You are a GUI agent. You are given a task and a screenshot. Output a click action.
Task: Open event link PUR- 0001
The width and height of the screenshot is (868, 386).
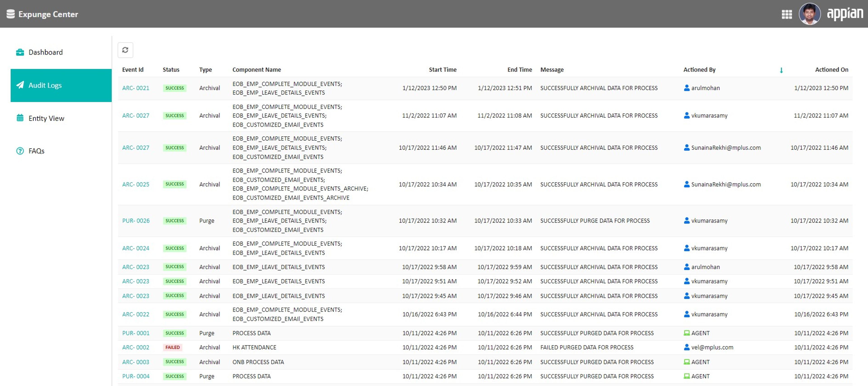tap(136, 333)
